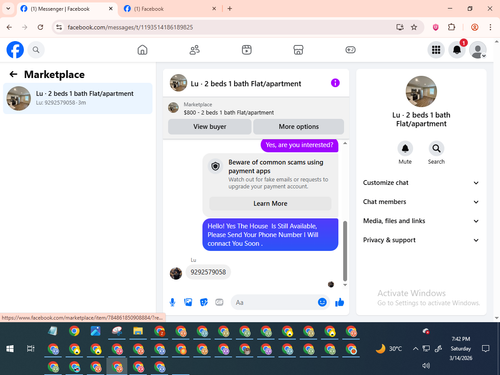500x375 pixels.
Task: Click the address bar URL
Action: point(130,27)
